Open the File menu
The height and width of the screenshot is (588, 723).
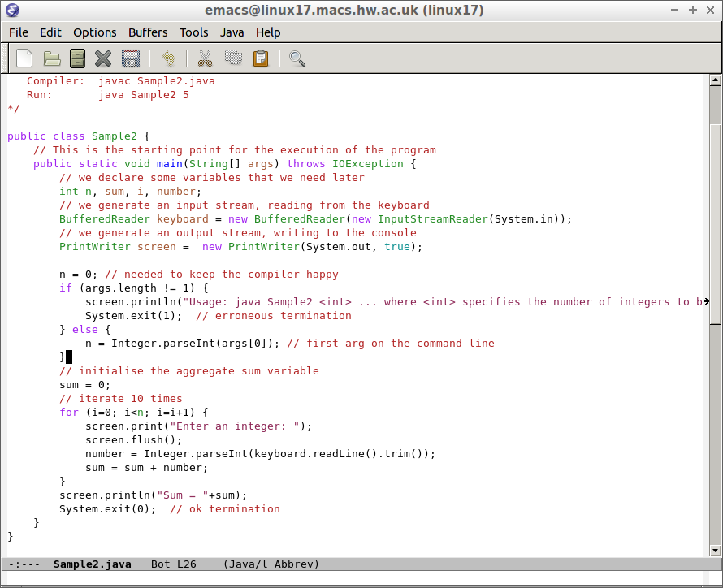coord(18,32)
